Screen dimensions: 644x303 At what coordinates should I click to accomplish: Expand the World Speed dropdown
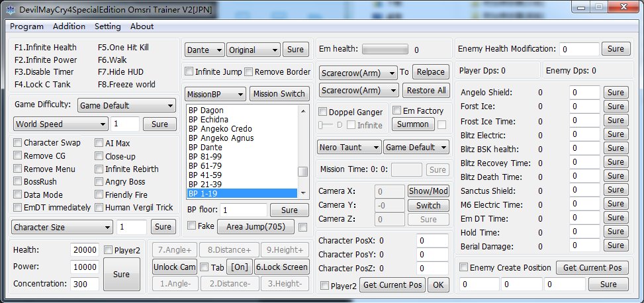point(61,124)
